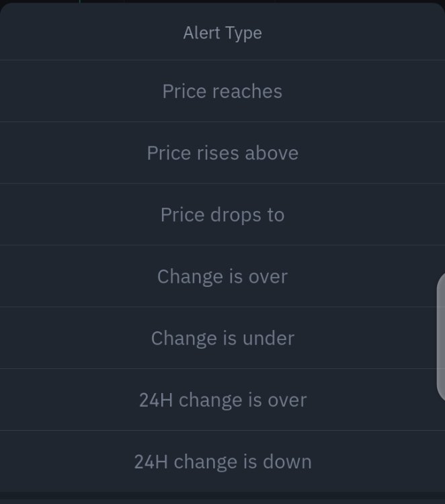The height and width of the screenshot is (504, 445).
Task: Choose "Change is under" option
Action: [222, 338]
